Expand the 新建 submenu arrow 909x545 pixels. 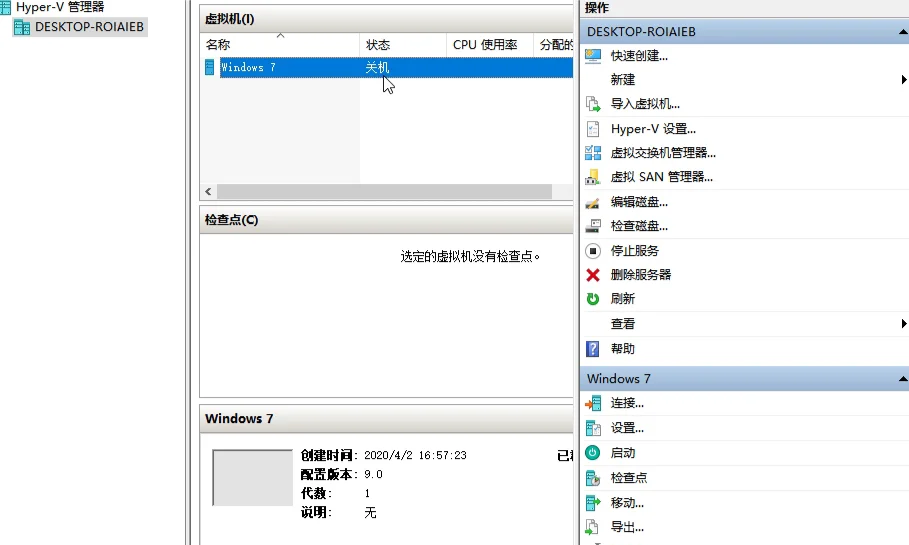[x=904, y=79]
